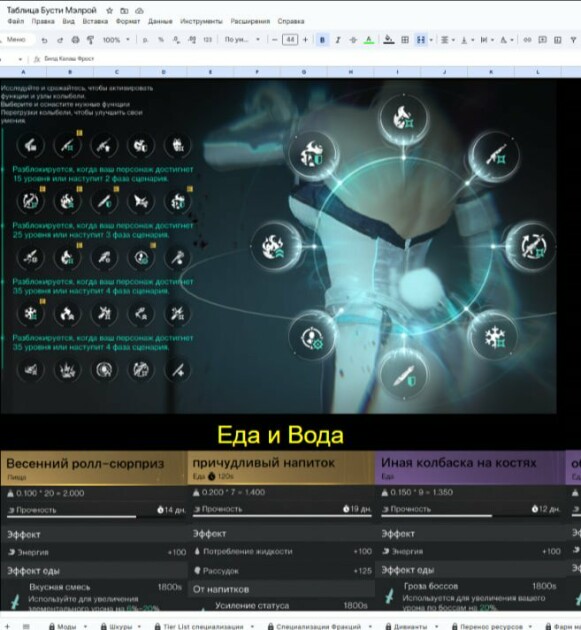The width and height of the screenshot is (581, 630).
Task: Open the Инструменты menu
Action: (201, 21)
